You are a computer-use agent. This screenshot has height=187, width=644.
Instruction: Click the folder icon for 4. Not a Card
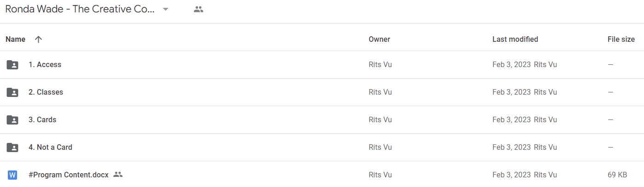12,147
